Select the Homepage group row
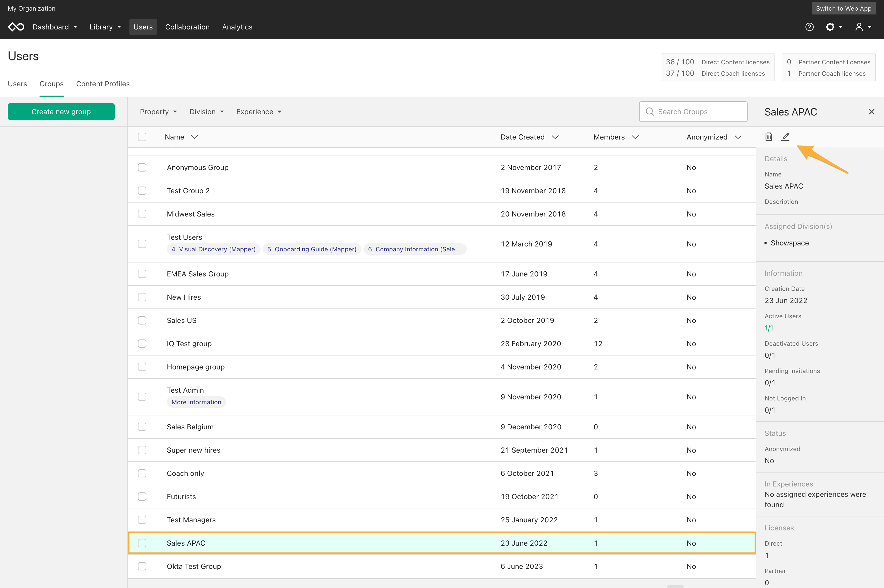The image size is (884, 588). [x=442, y=367]
